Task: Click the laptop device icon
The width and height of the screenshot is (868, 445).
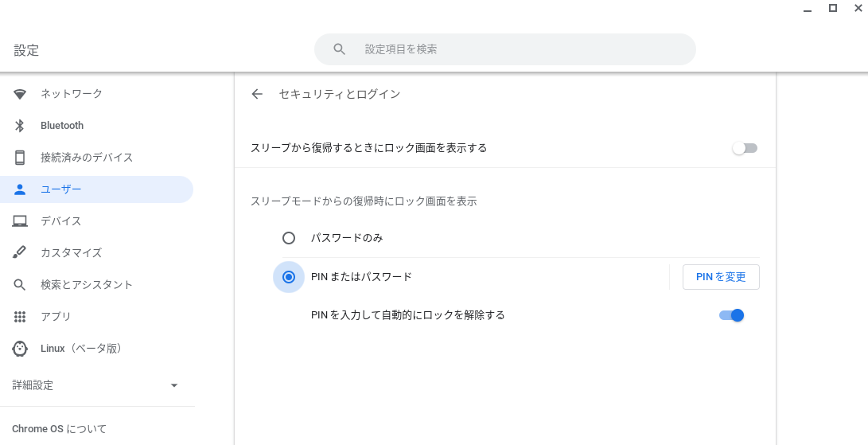Action: tap(20, 221)
